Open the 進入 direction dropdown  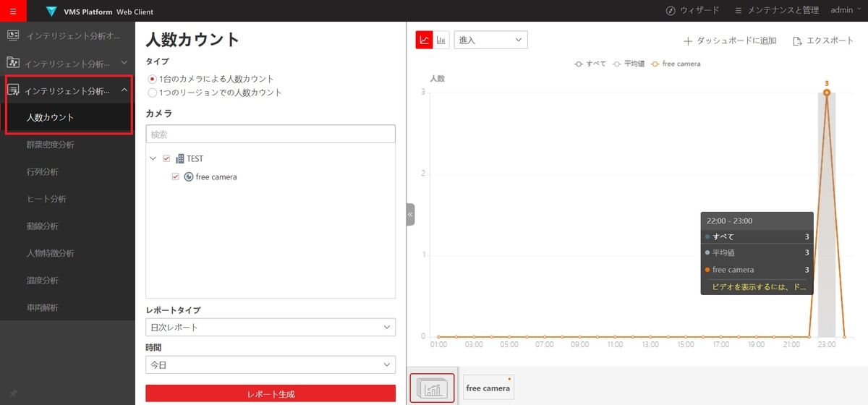(491, 40)
